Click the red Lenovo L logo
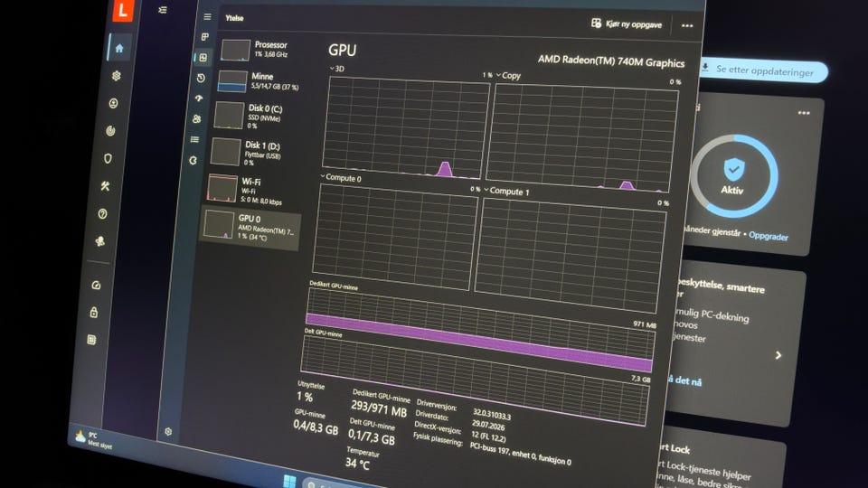This screenshot has width=868, height=488. 123,10
